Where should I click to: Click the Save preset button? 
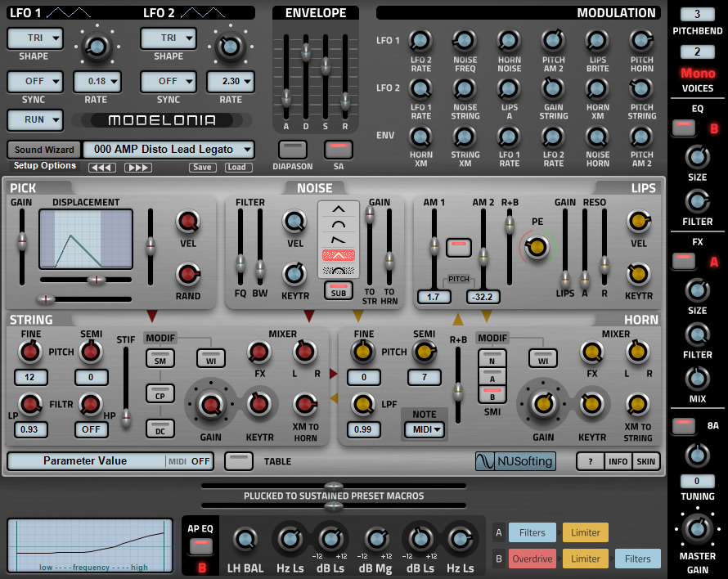coord(202,167)
